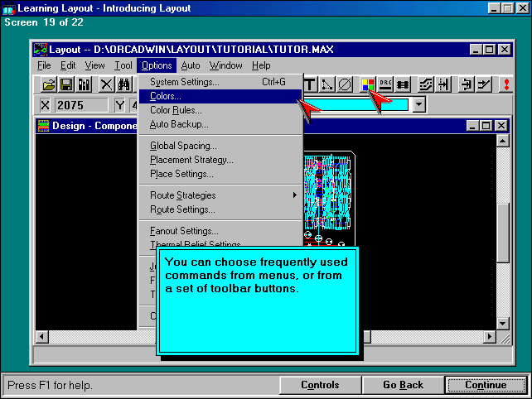Click the Delete (X) toolbar icon
This screenshot has width=532, height=399.
(106, 84)
